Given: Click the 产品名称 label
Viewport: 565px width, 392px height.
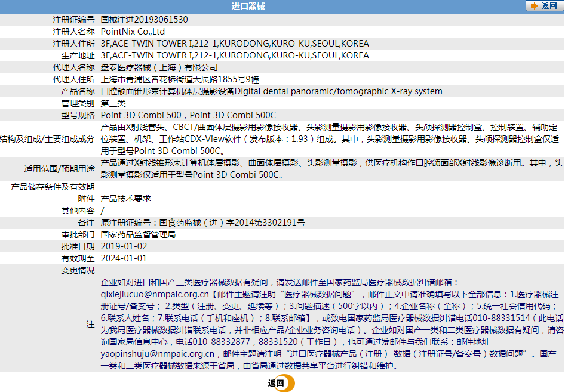Looking at the screenshot, I should pos(78,91).
